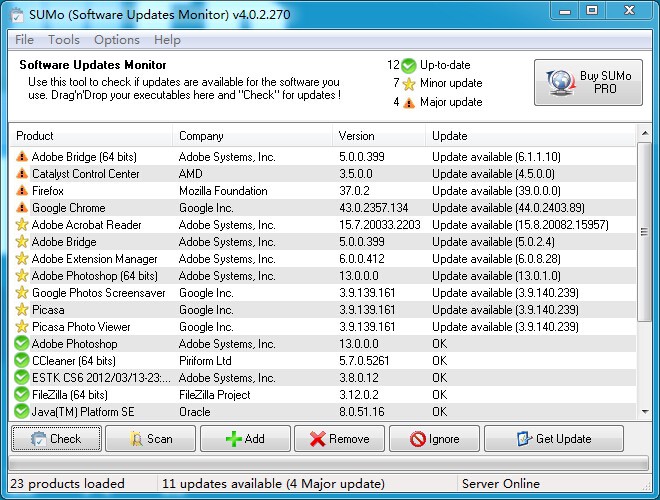Click the Mozilla Foundation company cell
This screenshot has height=500, width=660.
[x=223, y=191]
